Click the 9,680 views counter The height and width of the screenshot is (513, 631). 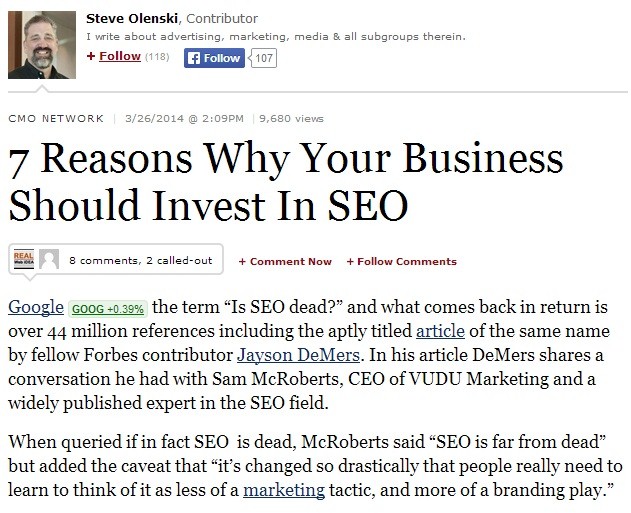[x=292, y=119]
